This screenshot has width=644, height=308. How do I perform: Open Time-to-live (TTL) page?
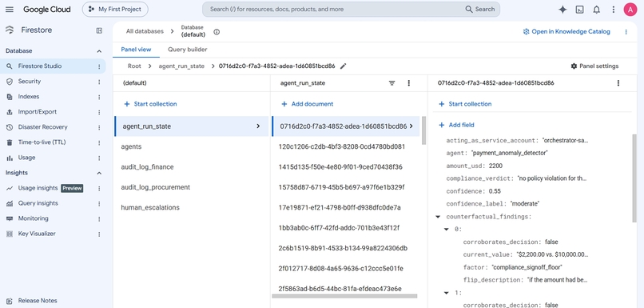[x=42, y=142]
